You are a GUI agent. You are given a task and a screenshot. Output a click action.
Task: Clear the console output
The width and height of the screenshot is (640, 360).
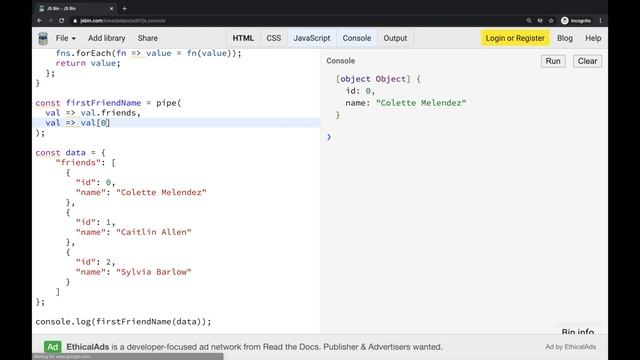click(x=587, y=61)
